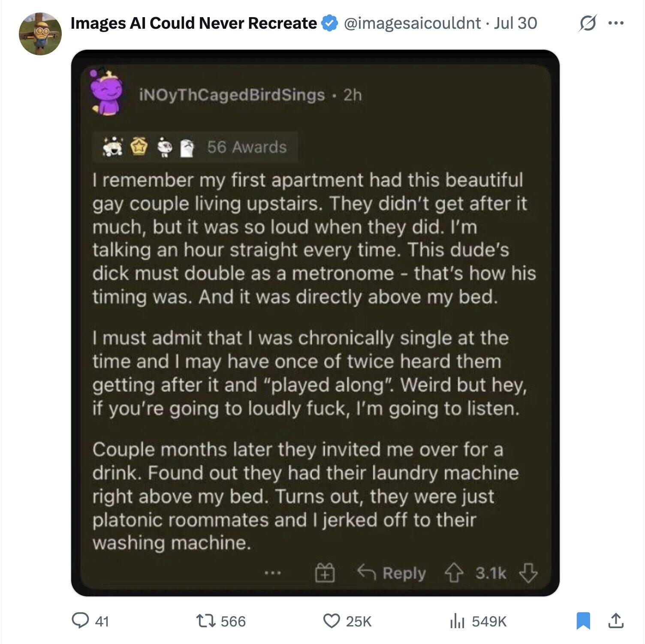Click the share upload icon

point(616,620)
